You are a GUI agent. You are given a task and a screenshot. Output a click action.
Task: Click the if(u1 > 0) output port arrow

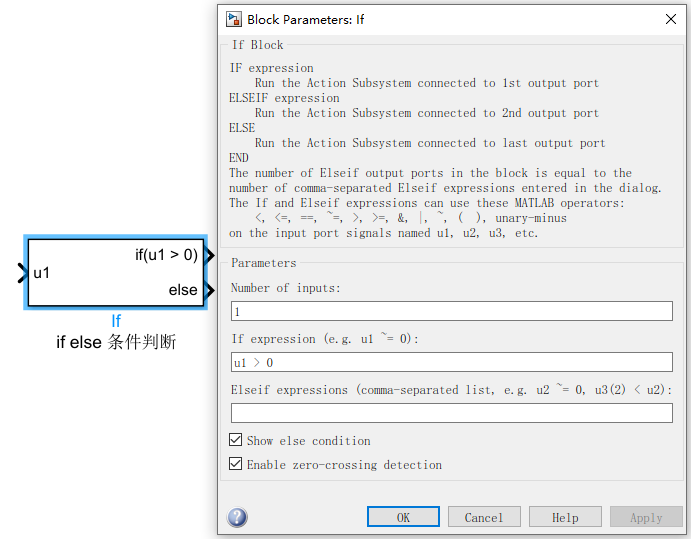click(x=210, y=255)
